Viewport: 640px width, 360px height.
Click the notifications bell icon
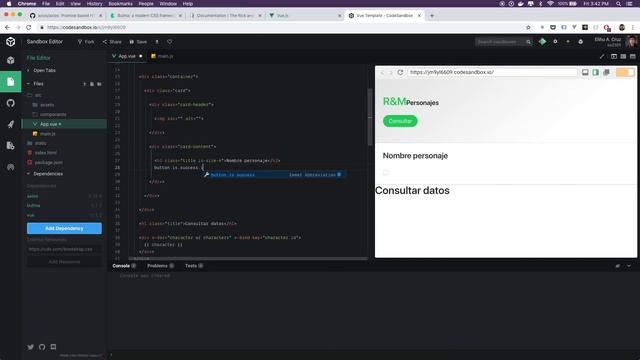[x=580, y=42]
